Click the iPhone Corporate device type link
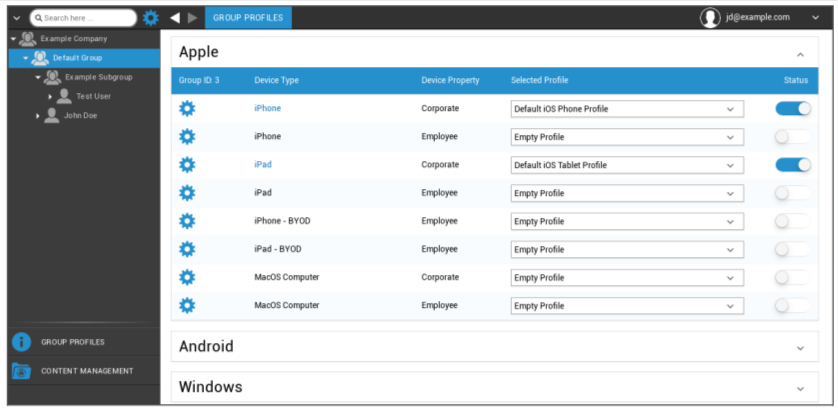Image resolution: width=838 pixels, height=410 pixels. pyautogui.click(x=267, y=109)
